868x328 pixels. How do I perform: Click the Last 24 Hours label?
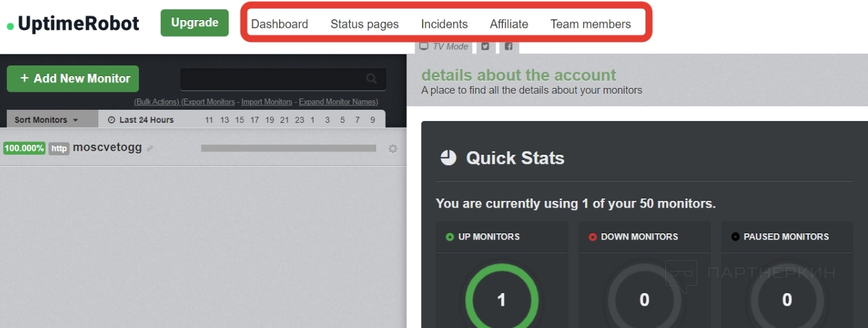[146, 120]
